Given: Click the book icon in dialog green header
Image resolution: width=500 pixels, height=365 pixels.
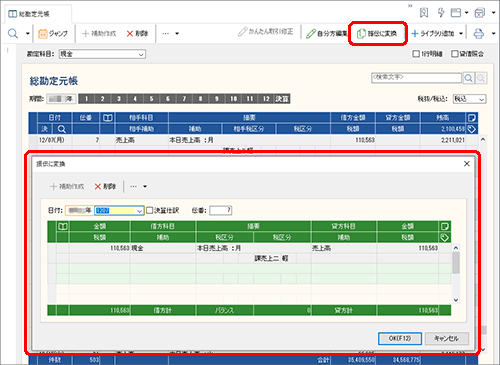Looking at the screenshot, I should tap(63, 226).
